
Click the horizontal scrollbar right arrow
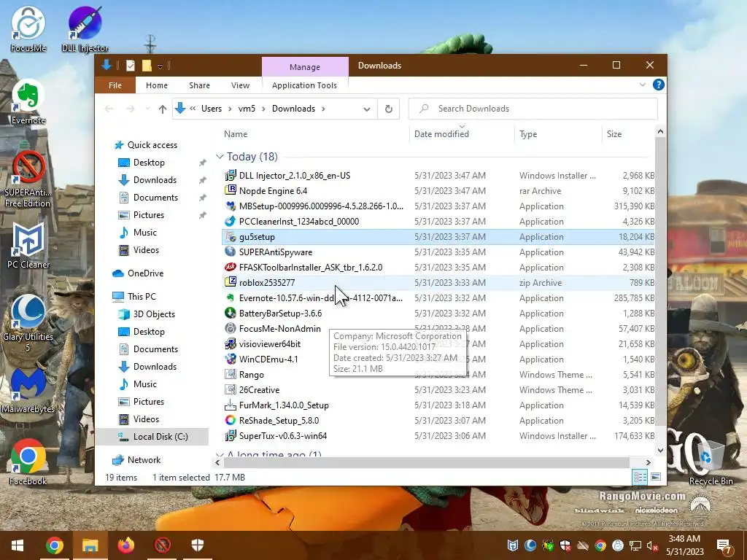[648, 462]
